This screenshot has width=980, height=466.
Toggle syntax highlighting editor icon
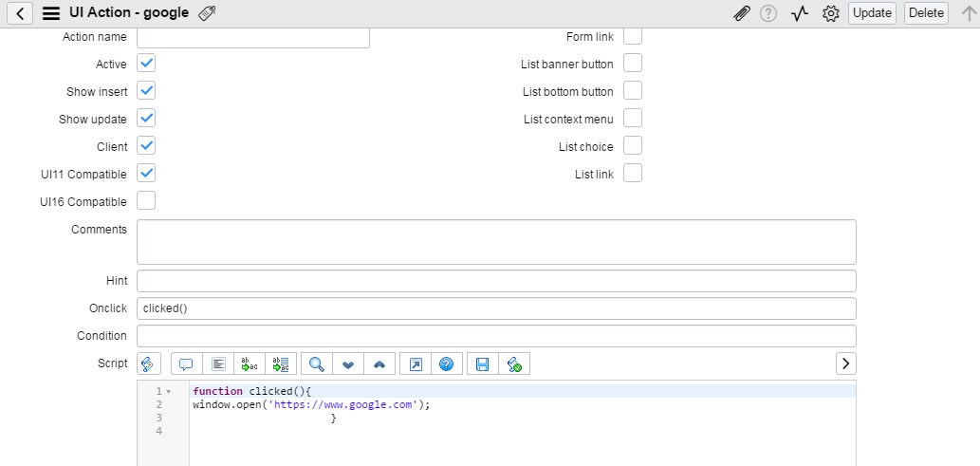[149, 363]
